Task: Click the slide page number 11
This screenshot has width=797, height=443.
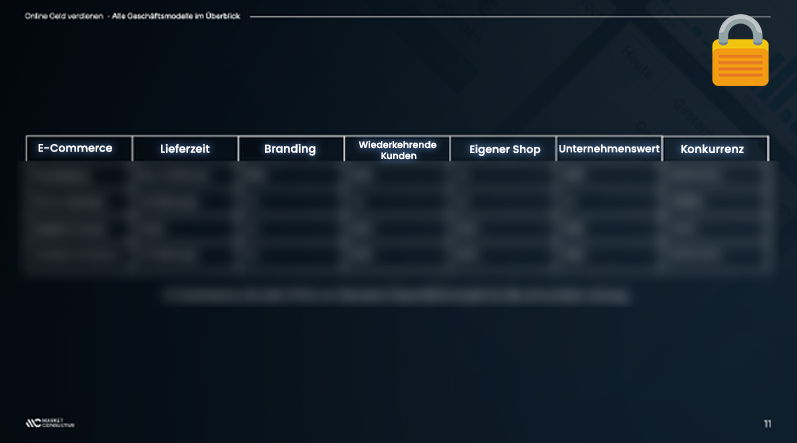Action: tap(768, 424)
